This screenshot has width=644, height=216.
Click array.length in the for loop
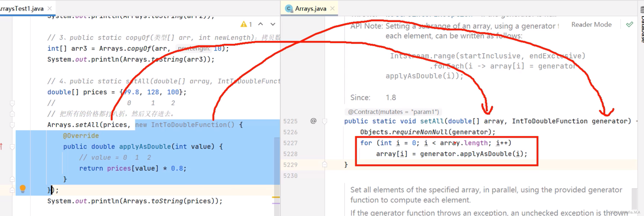point(464,143)
